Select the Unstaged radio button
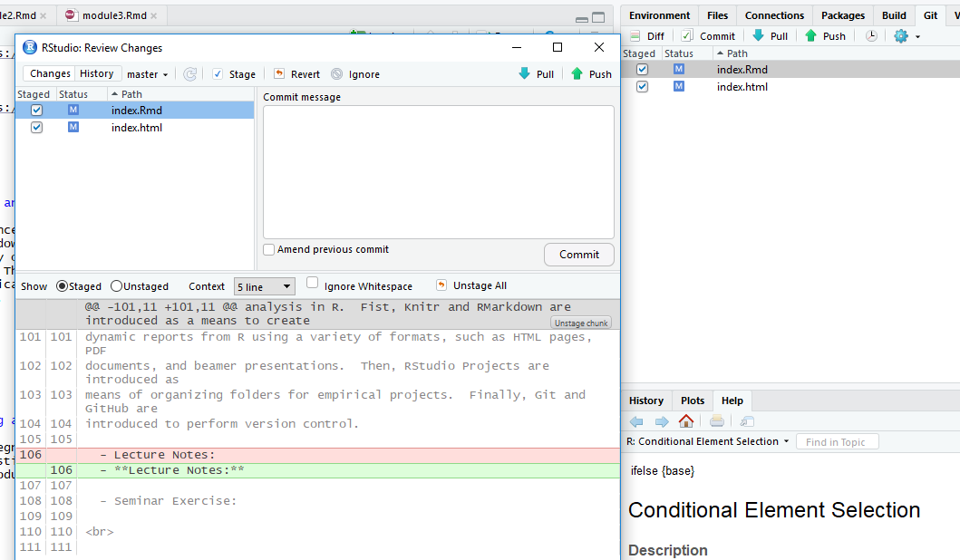Screen dimensions: 960x560 click(x=116, y=285)
